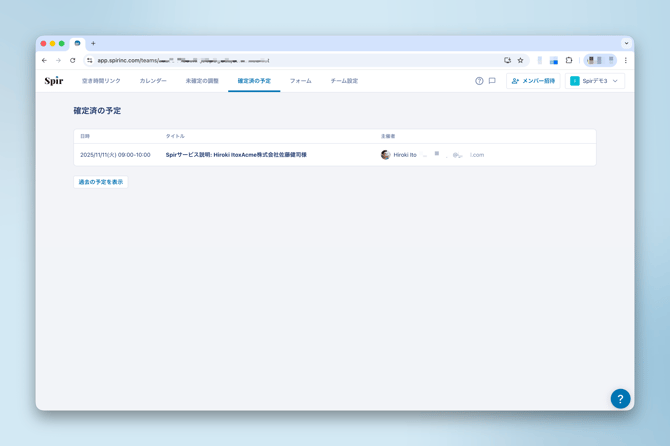
Task: Bookmark this page with the star icon
Action: click(x=520, y=60)
